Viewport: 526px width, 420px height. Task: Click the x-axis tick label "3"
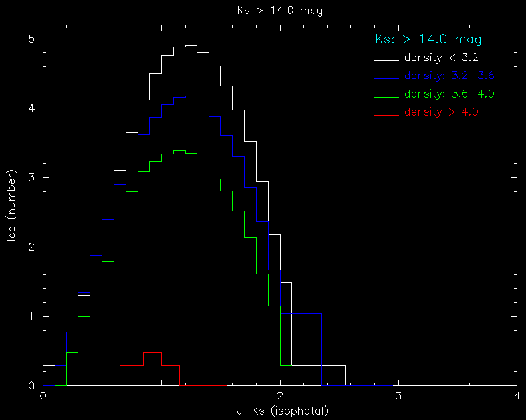click(398, 396)
